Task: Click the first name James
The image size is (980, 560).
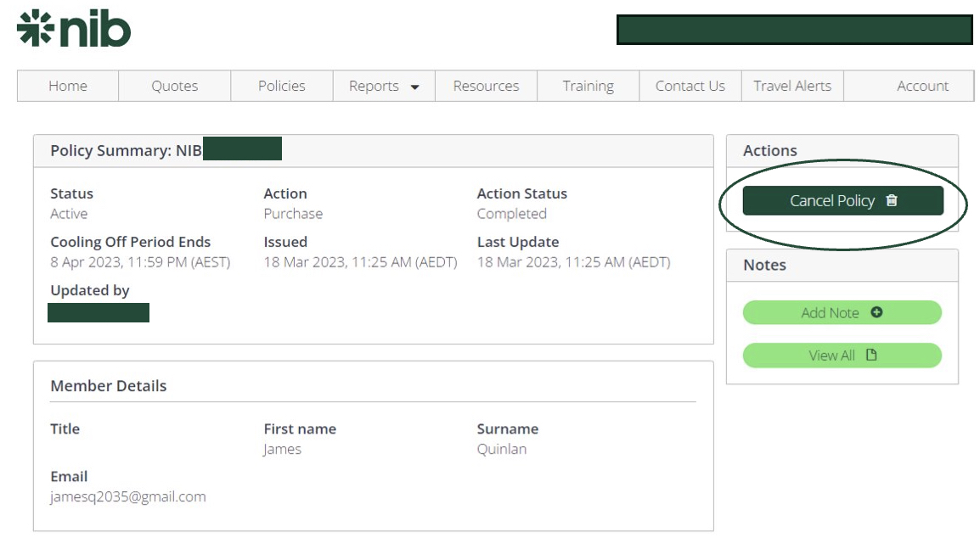Action: point(282,449)
